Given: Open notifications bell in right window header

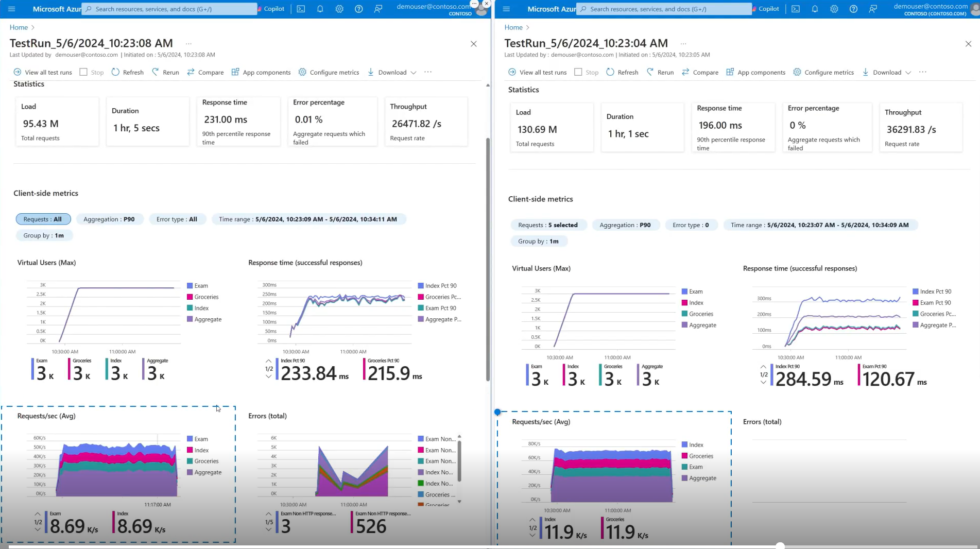Looking at the screenshot, I should click(x=815, y=9).
